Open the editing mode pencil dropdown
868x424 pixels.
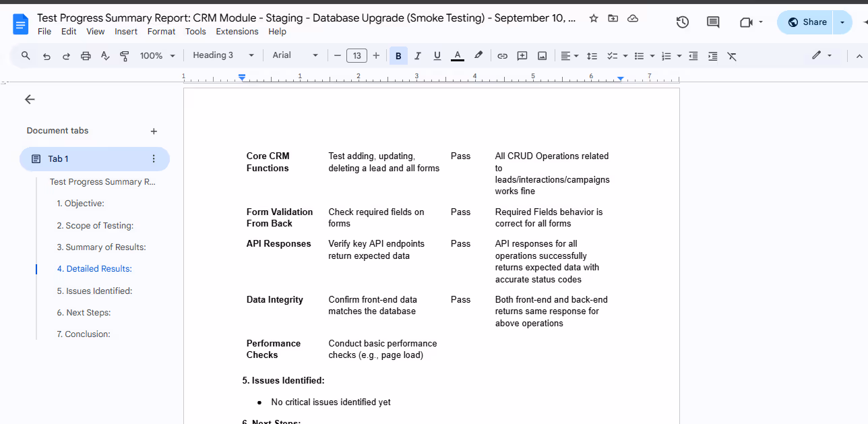click(x=821, y=56)
